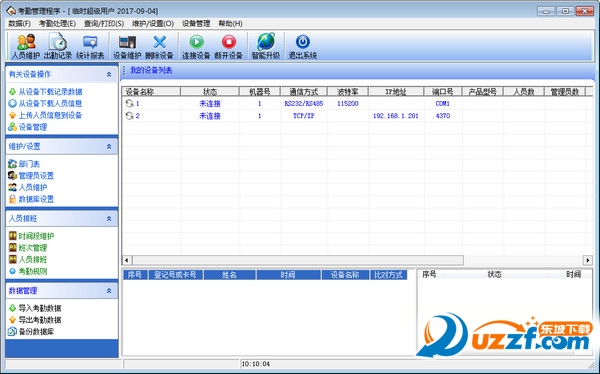
Task: Open 统计报表 toolbar icon
Action: tap(90, 46)
